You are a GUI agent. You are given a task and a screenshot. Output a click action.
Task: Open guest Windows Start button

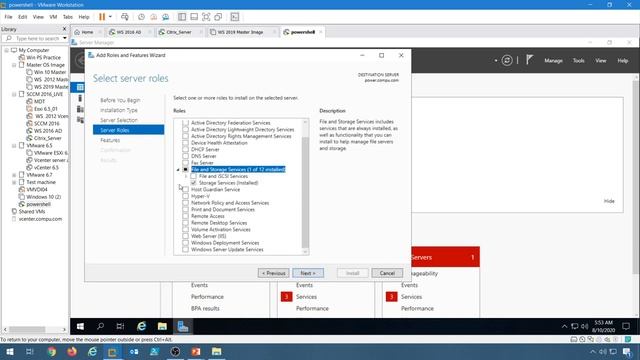tap(80, 327)
